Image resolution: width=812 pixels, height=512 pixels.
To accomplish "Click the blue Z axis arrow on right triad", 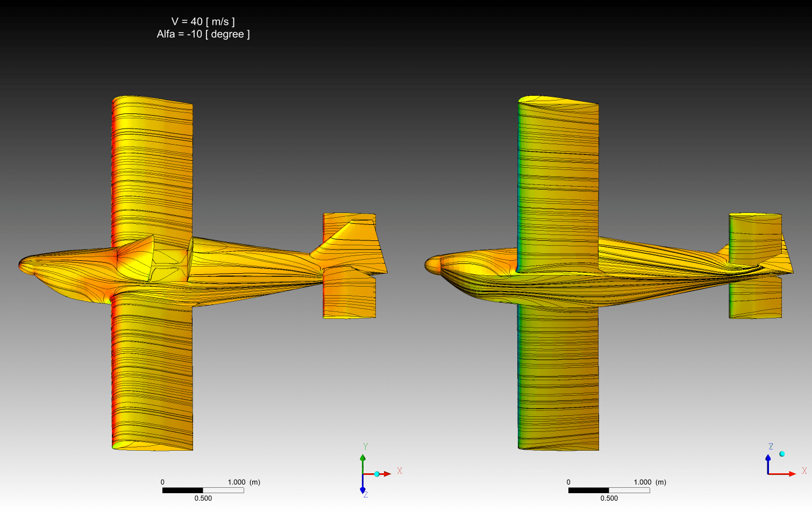I will tap(768, 459).
